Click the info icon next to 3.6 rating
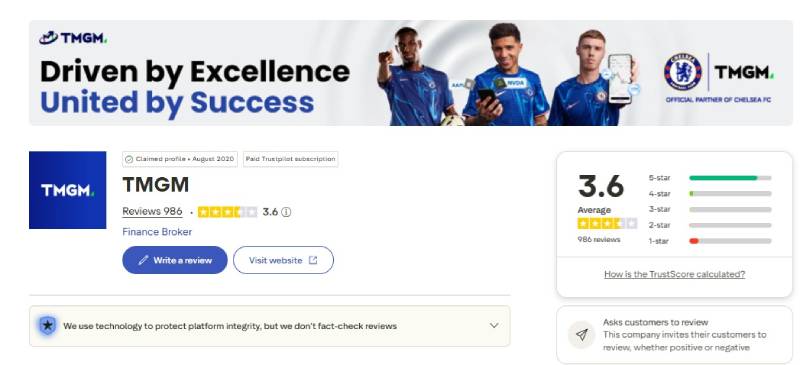The height and width of the screenshot is (365, 800). coord(286,212)
